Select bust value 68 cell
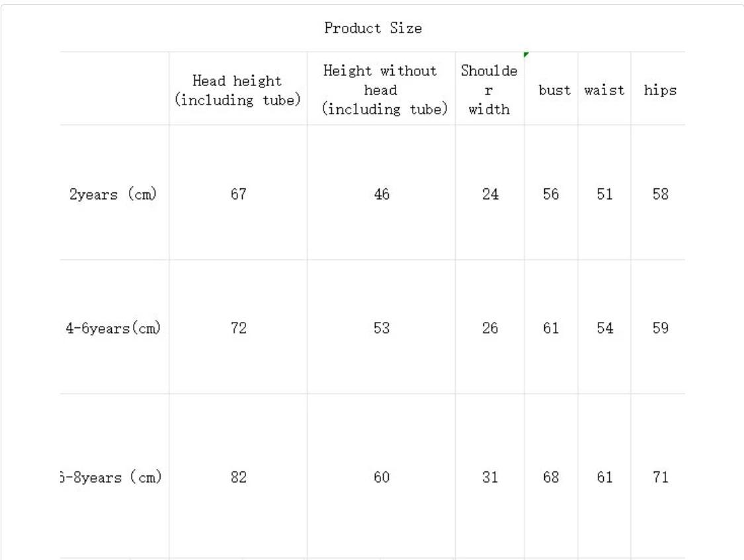 pyautogui.click(x=552, y=477)
